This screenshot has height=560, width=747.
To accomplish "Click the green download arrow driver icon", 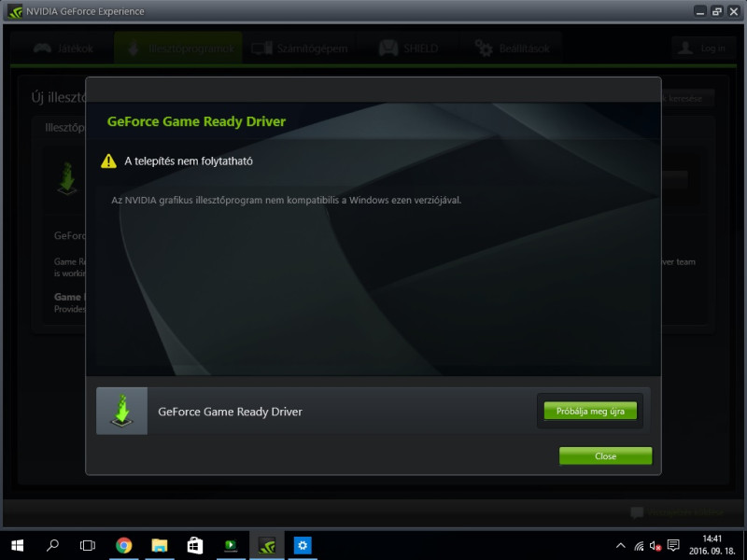I will (122, 411).
